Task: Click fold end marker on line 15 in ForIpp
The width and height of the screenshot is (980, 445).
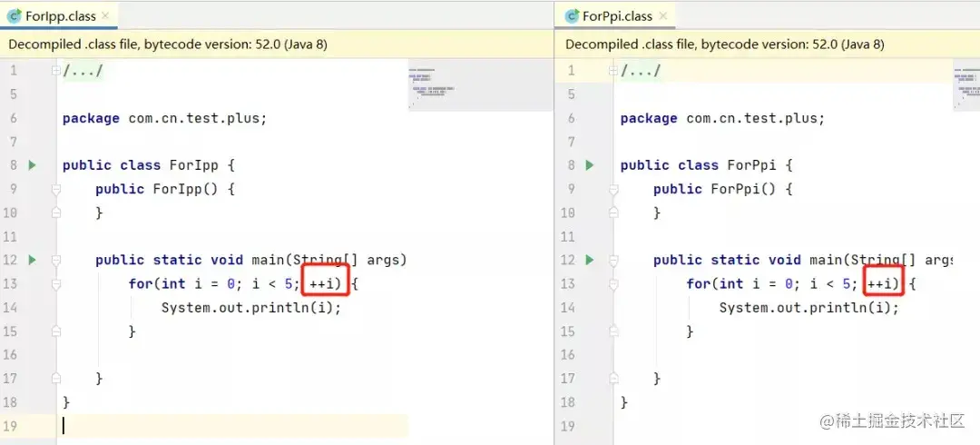Action: (x=56, y=331)
